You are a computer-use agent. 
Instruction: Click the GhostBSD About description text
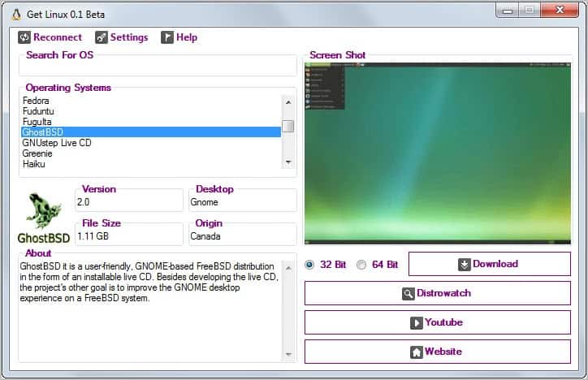(x=149, y=283)
